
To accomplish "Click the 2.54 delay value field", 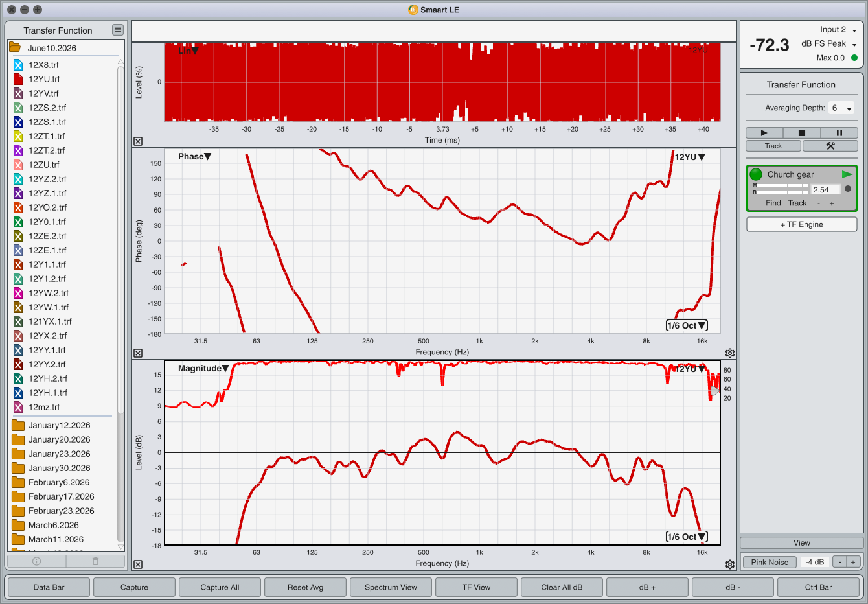I will click(825, 190).
